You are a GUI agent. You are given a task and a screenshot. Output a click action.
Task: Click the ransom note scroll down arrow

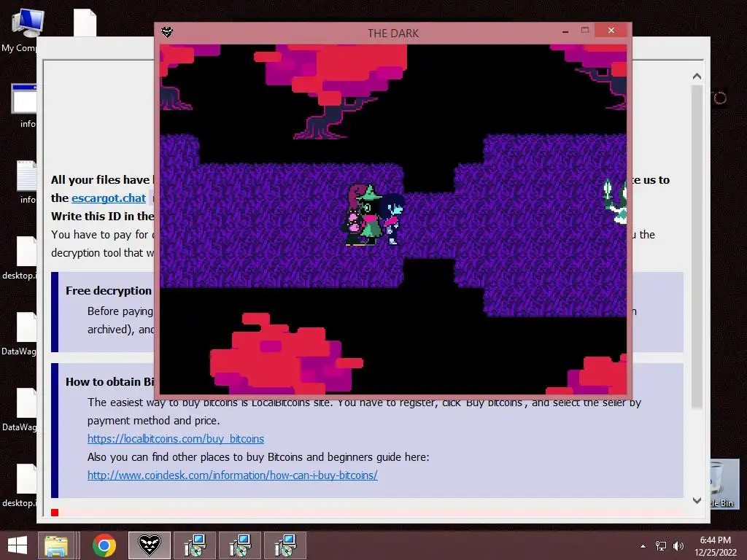697,500
